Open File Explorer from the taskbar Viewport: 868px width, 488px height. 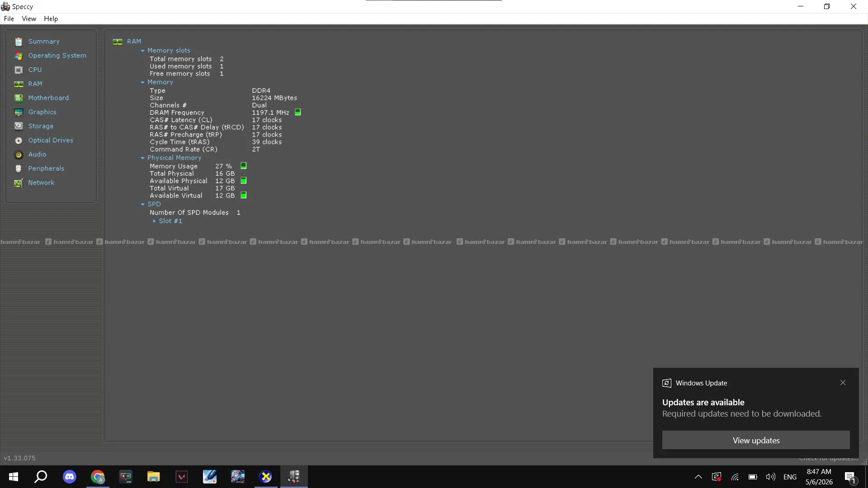click(x=154, y=477)
